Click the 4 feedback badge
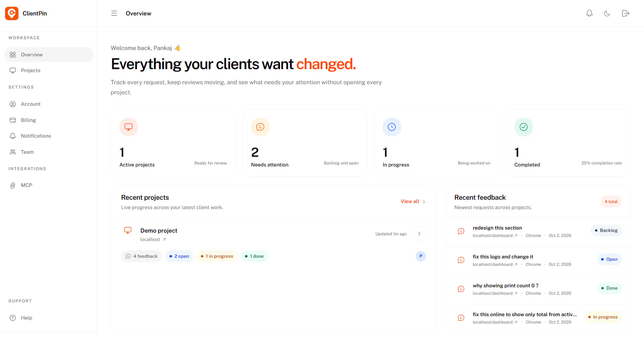The image size is (644, 337). tap(142, 256)
